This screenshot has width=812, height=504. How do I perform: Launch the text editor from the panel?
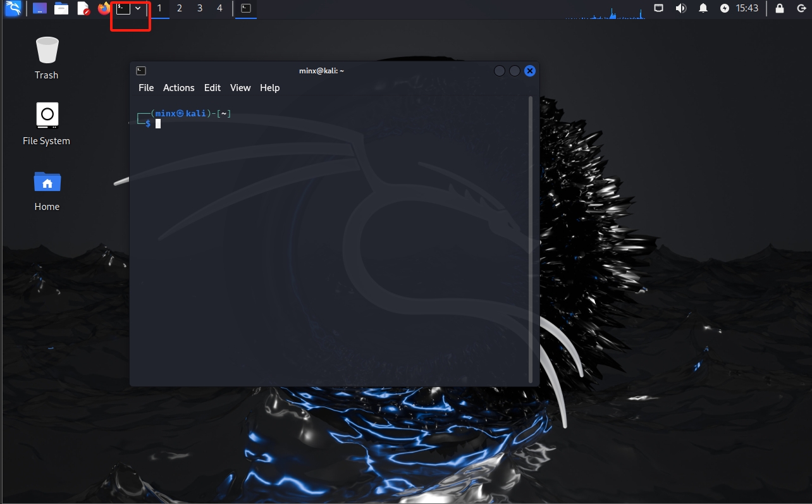[x=83, y=8]
